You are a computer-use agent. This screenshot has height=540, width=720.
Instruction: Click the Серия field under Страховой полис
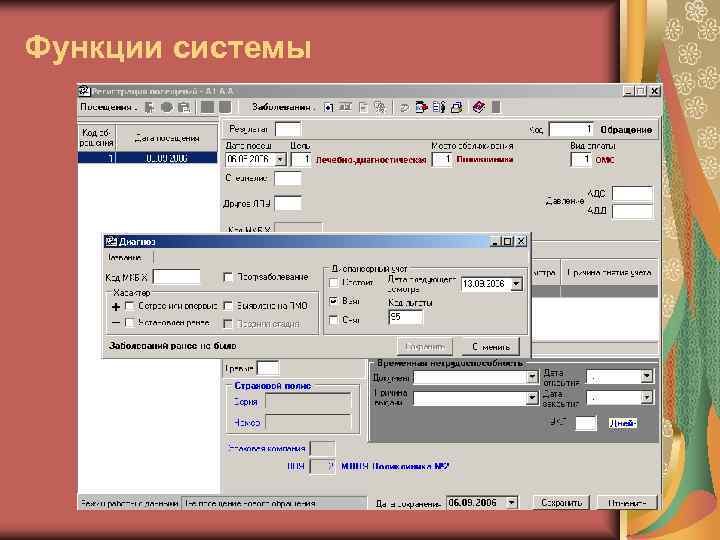pyautogui.click(x=308, y=401)
